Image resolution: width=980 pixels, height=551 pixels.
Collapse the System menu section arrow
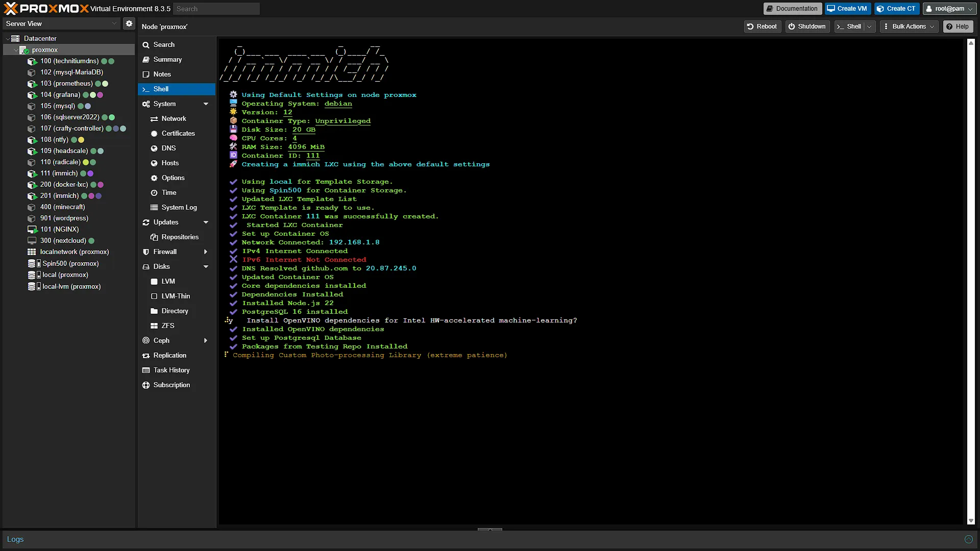click(x=206, y=104)
